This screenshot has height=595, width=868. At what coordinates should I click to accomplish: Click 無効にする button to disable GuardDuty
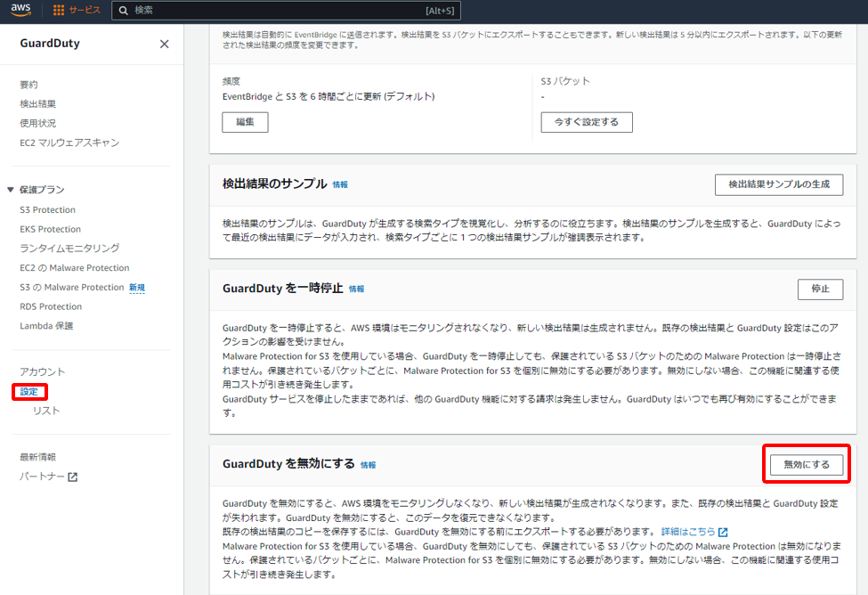[x=807, y=465]
